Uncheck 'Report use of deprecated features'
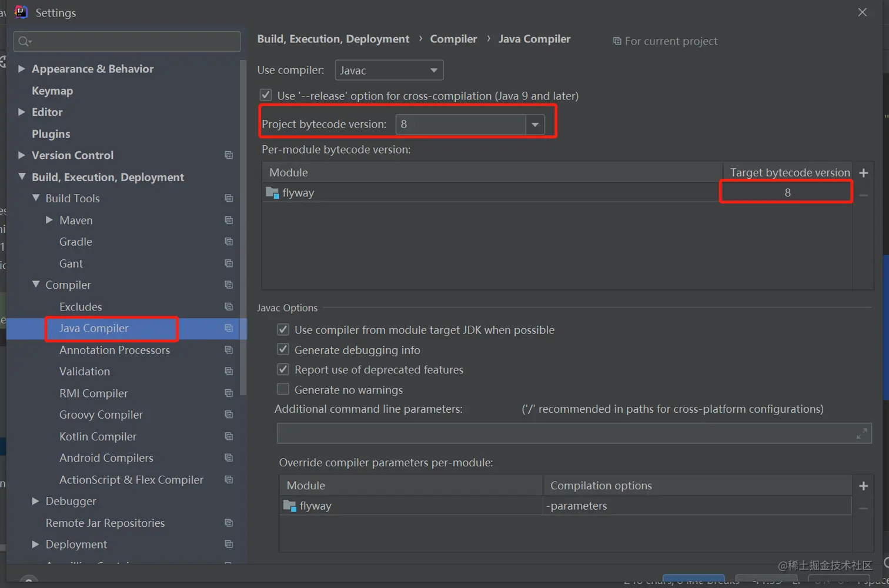 (283, 370)
